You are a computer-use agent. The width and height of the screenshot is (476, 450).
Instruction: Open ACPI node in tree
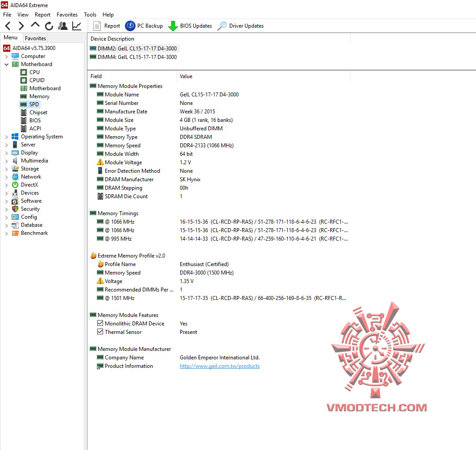[35, 129]
